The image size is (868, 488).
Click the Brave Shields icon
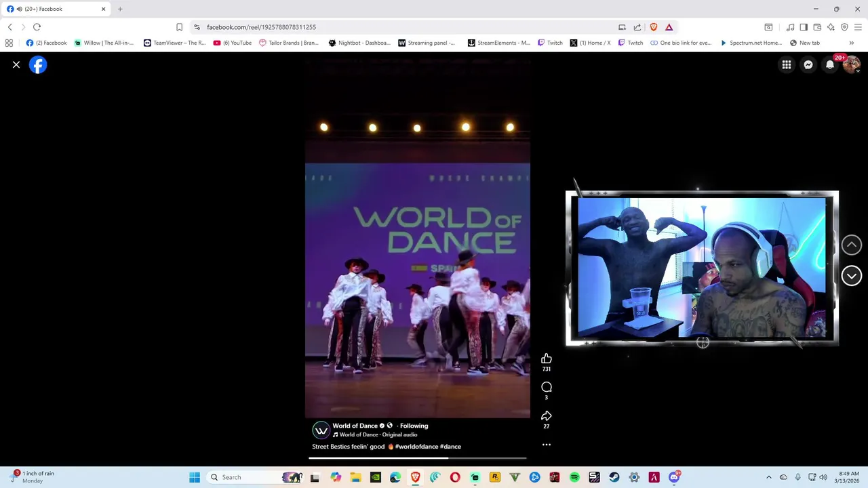coord(654,27)
